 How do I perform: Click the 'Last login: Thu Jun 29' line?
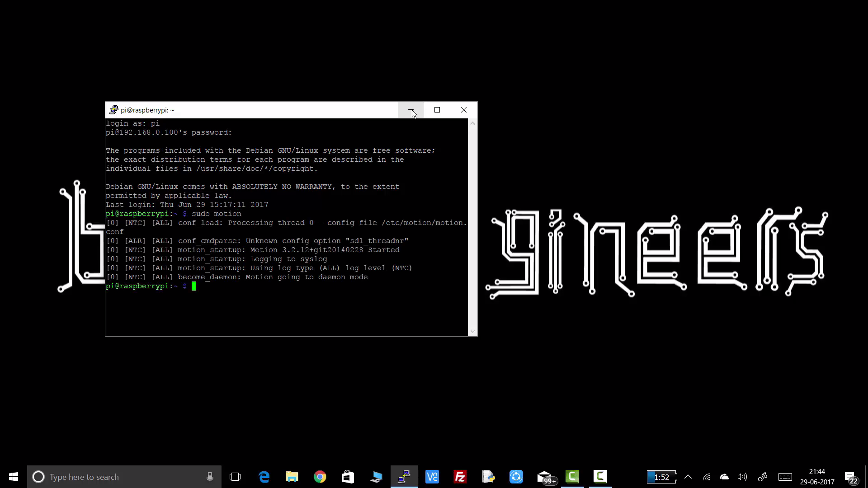(187, 205)
